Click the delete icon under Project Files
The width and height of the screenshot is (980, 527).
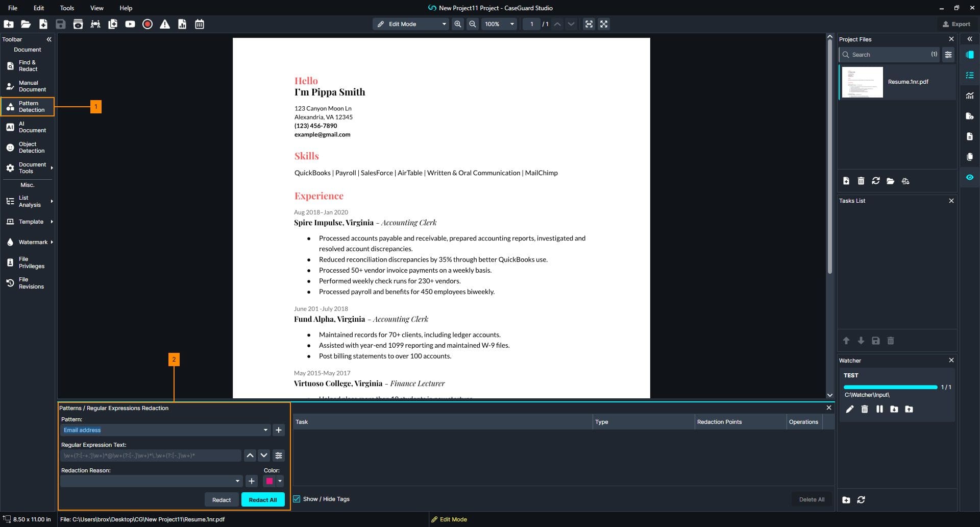coord(861,181)
